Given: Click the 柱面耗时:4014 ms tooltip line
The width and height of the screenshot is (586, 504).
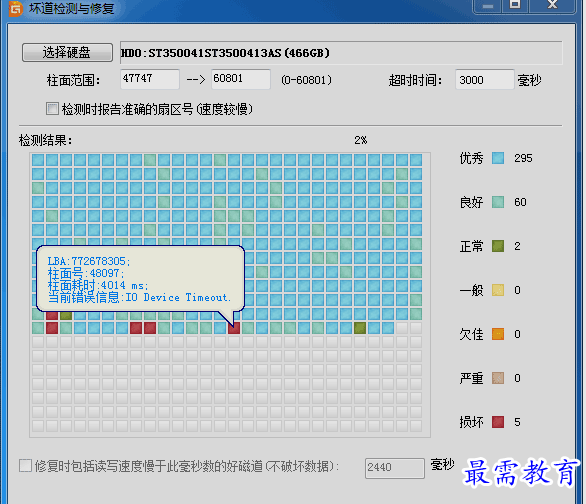Looking at the screenshot, I should [98, 285].
